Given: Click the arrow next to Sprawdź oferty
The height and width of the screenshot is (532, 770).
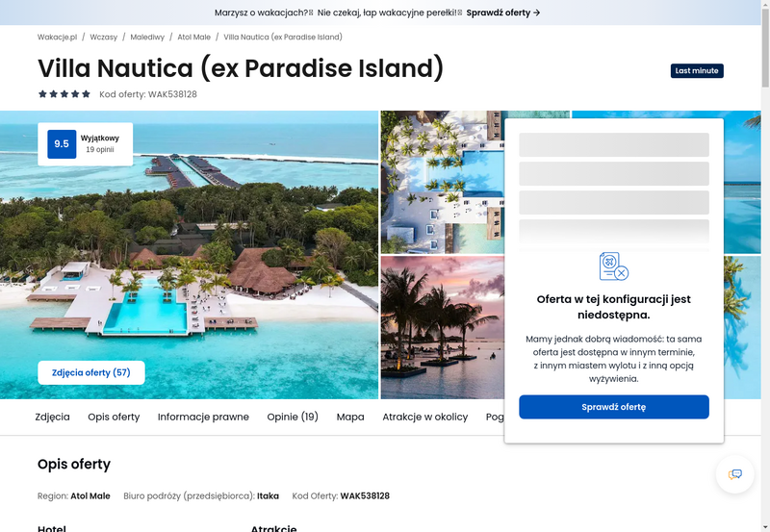Looking at the screenshot, I should coord(537,13).
